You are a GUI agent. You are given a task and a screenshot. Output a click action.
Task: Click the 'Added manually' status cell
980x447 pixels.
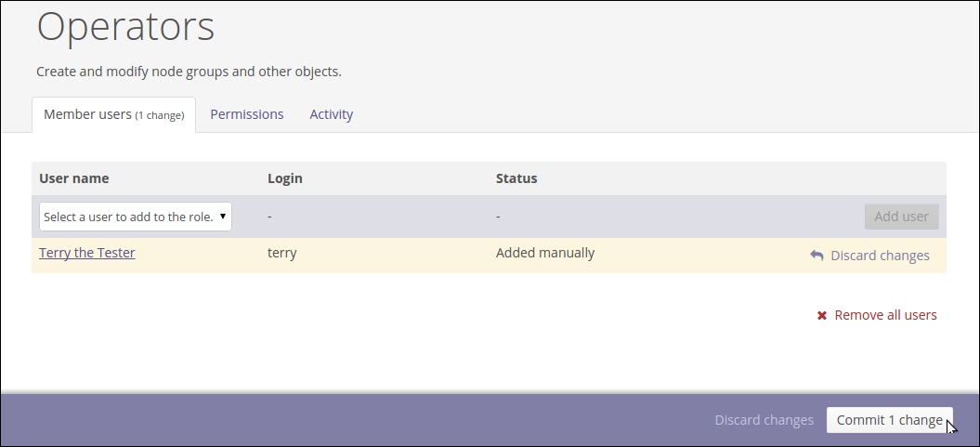(544, 253)
